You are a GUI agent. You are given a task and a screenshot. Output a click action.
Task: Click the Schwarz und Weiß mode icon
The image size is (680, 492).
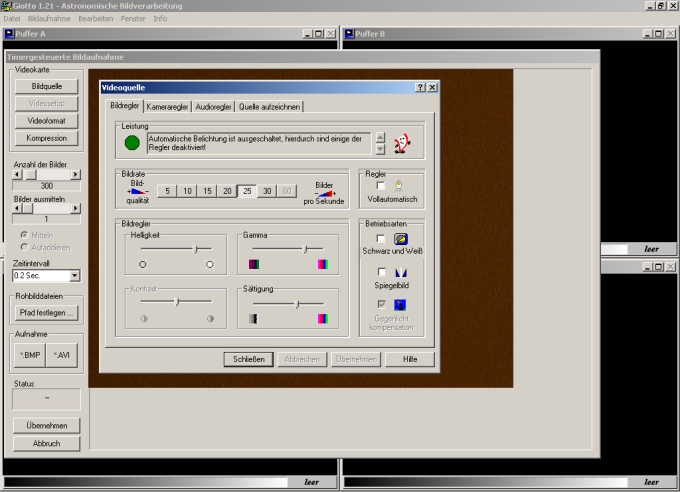tap(400, 239)
